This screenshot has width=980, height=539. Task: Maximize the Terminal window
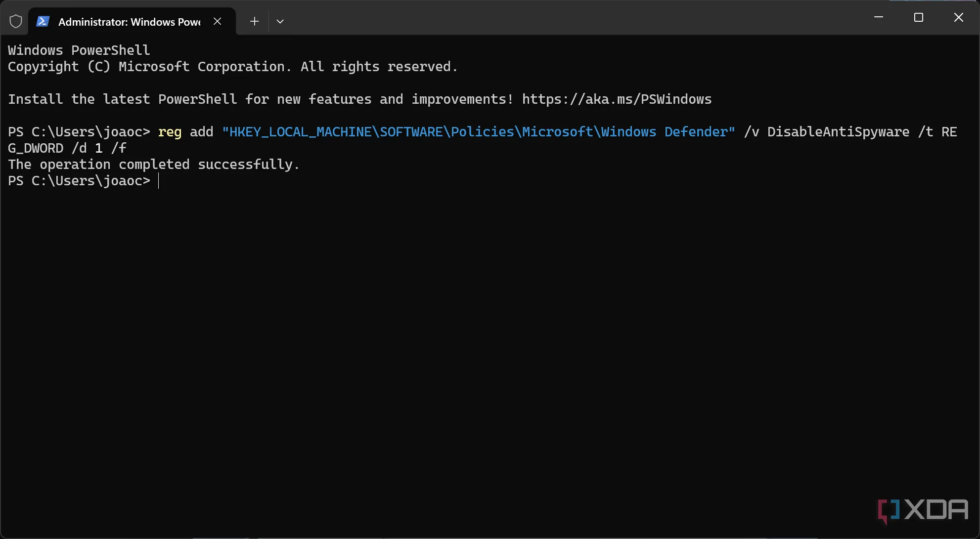[919, 17]
